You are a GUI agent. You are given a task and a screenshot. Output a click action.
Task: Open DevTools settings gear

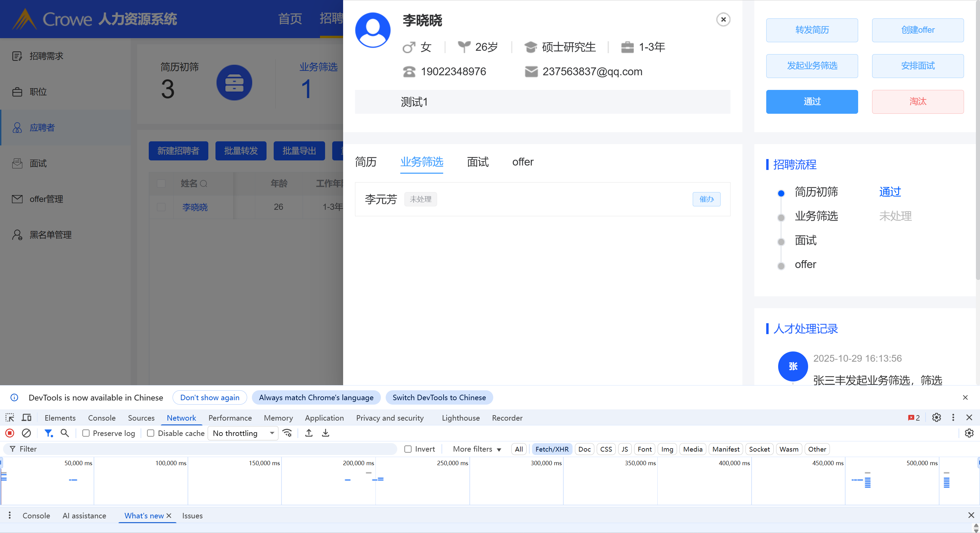pos(936,418)
